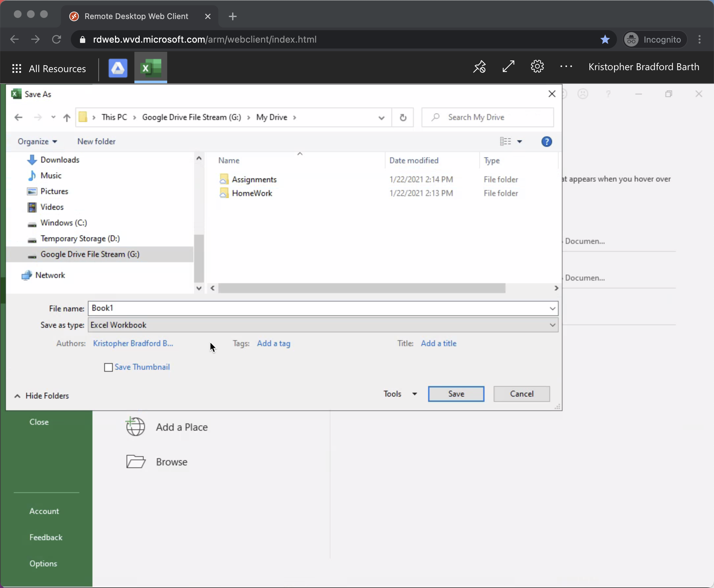Expand the File name dropdown arrow
Screen dimensions: 714x588
pos(552,308)
